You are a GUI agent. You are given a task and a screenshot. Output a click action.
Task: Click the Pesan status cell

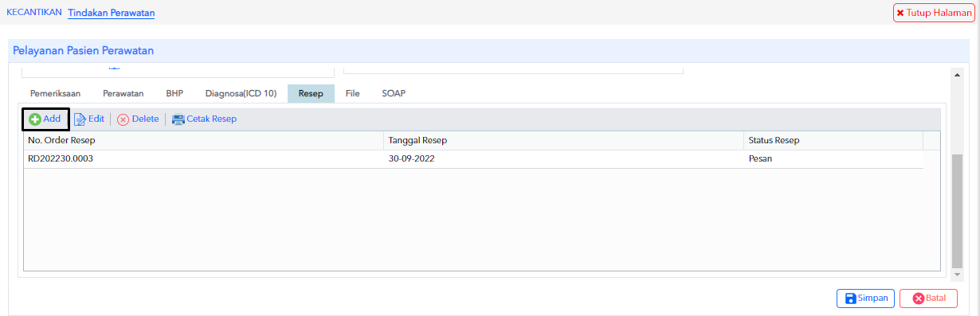coord(833,158)
